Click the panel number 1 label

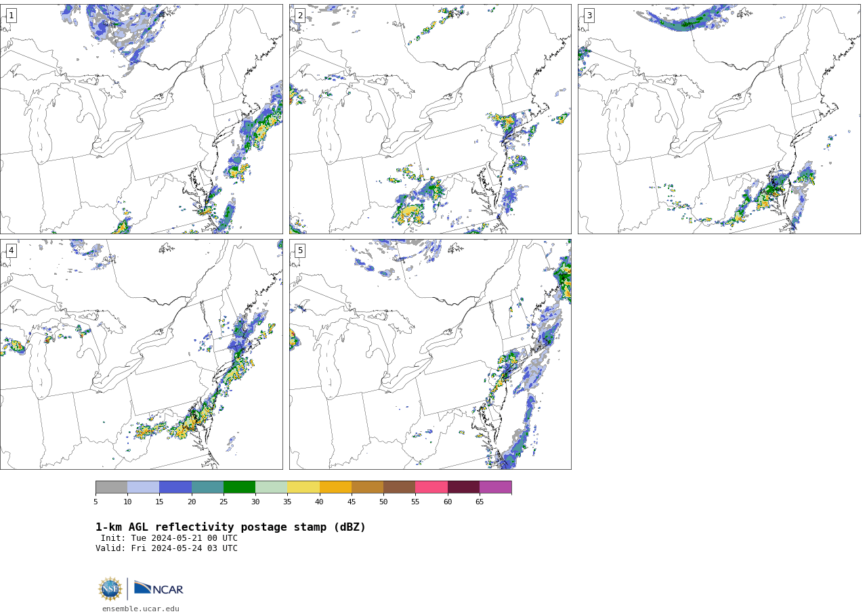(11, 16)
